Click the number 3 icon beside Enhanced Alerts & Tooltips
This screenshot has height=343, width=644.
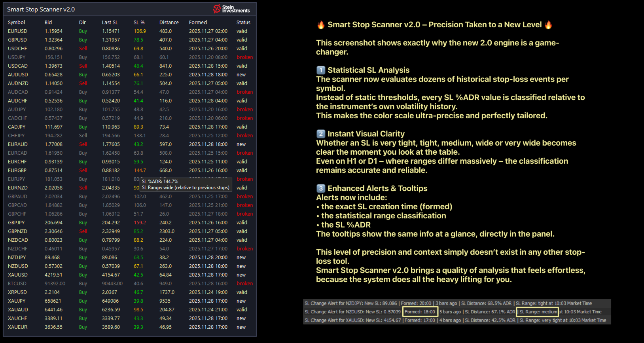[321, 189]
